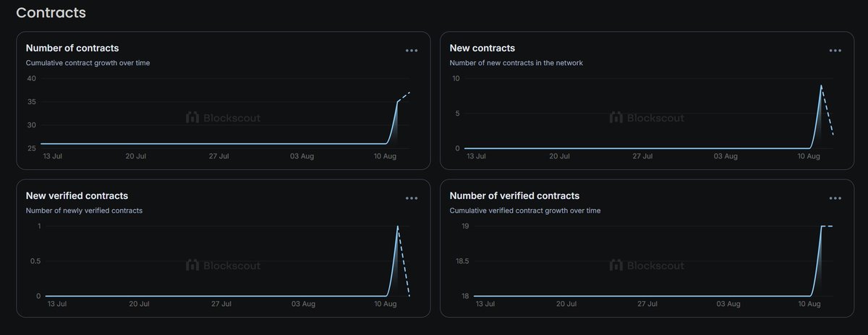The image size is (868, 335).
Task: Click 03 Aug on Number of contracts x-axis
Action: [x=302, y=156]
